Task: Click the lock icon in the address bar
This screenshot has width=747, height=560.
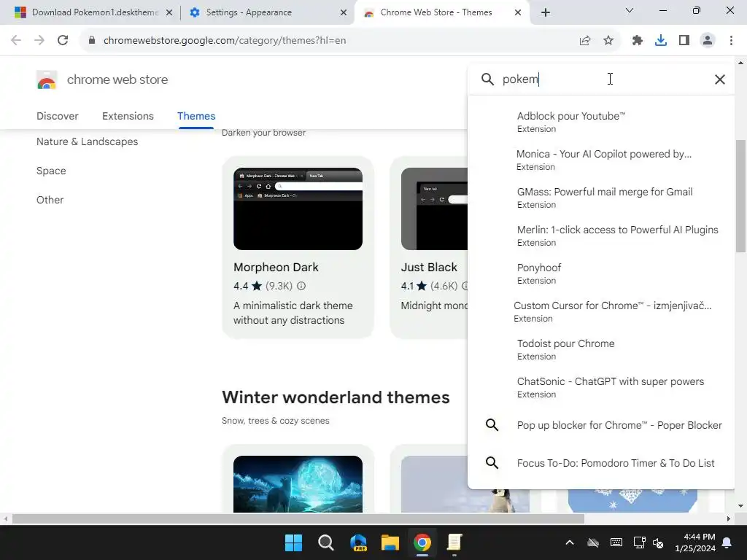Action: (92, 41)
